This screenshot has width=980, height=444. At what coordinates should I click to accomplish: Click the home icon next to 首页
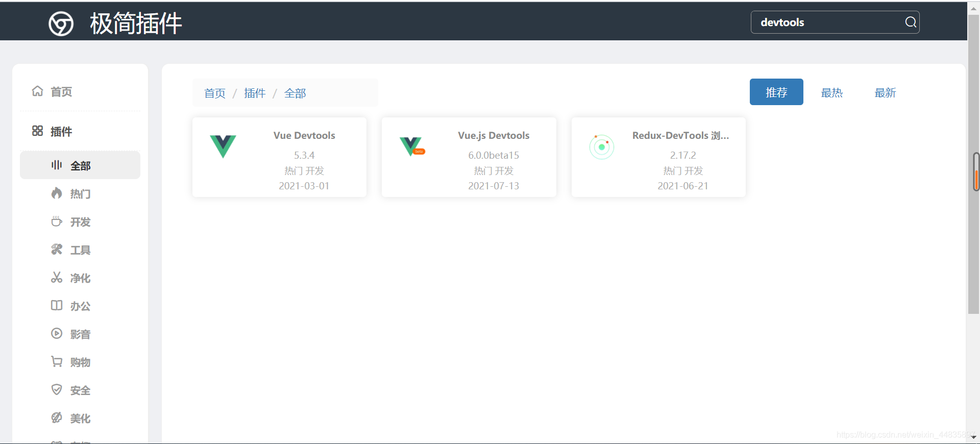tap(37, 91)
